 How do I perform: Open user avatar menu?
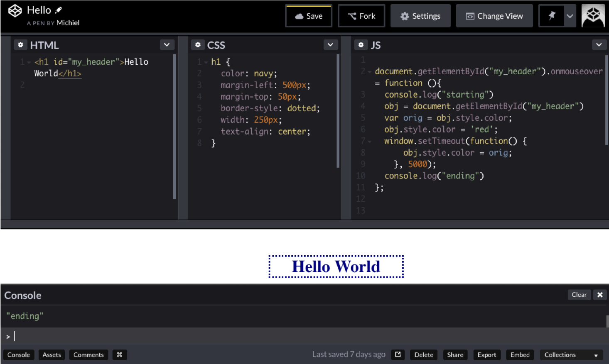click(593, 16)
